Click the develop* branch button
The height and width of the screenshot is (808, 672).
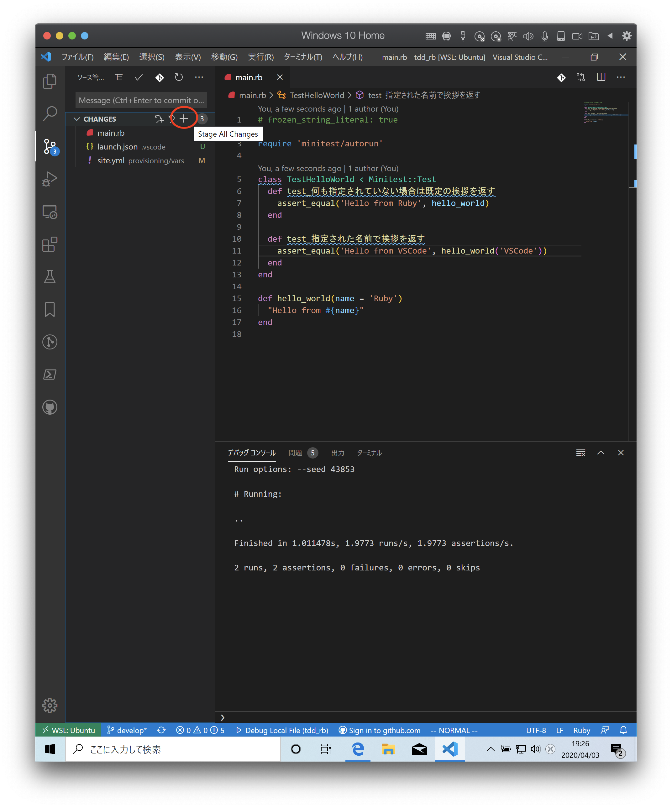point(127,730)
